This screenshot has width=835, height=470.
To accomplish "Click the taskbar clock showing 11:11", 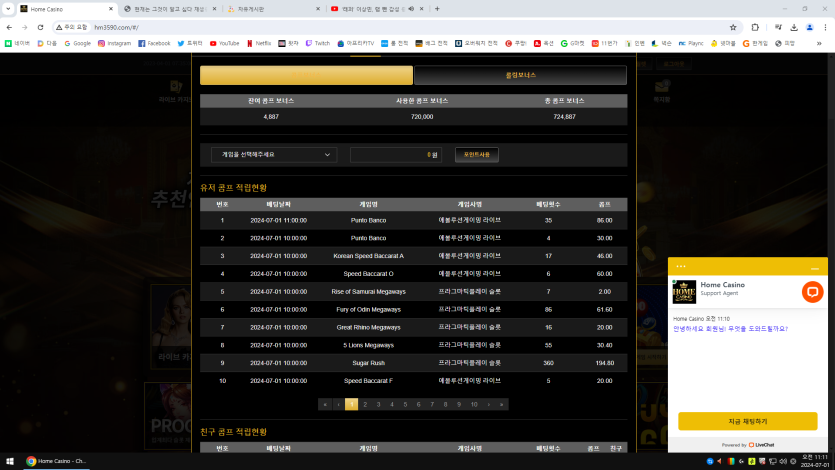I will [x=815, y=461].
